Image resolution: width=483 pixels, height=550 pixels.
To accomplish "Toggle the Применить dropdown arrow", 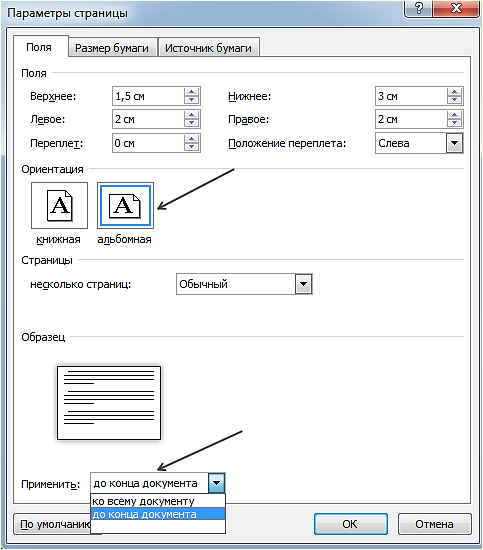I will point(216,483).
